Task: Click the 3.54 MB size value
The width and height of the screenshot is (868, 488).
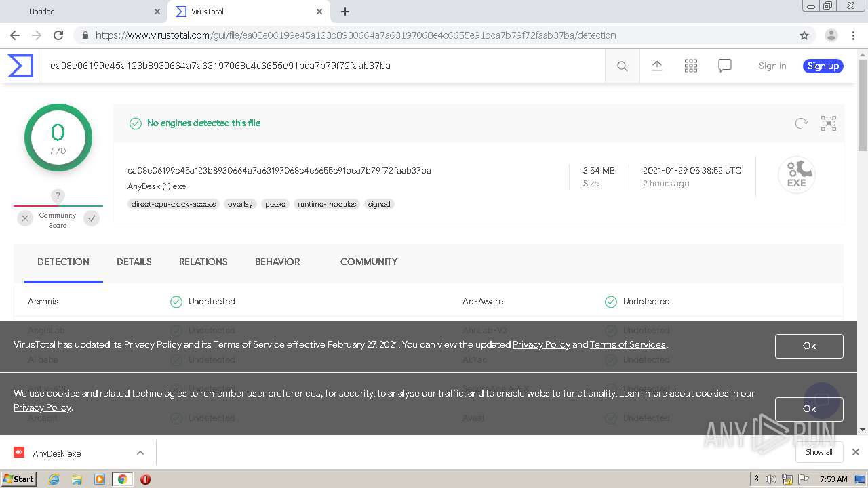Action: click(x=599, y=171)
